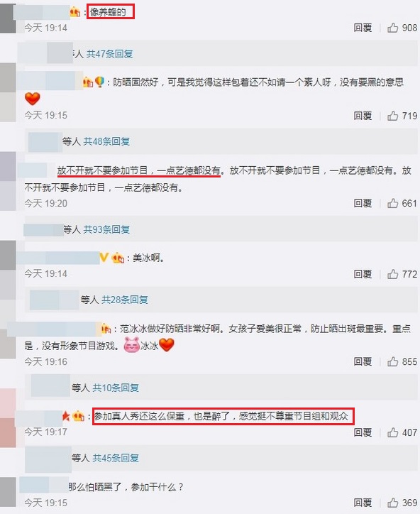
Task: Click thumbs-up icon next to 407
Action: click(392, 432)
